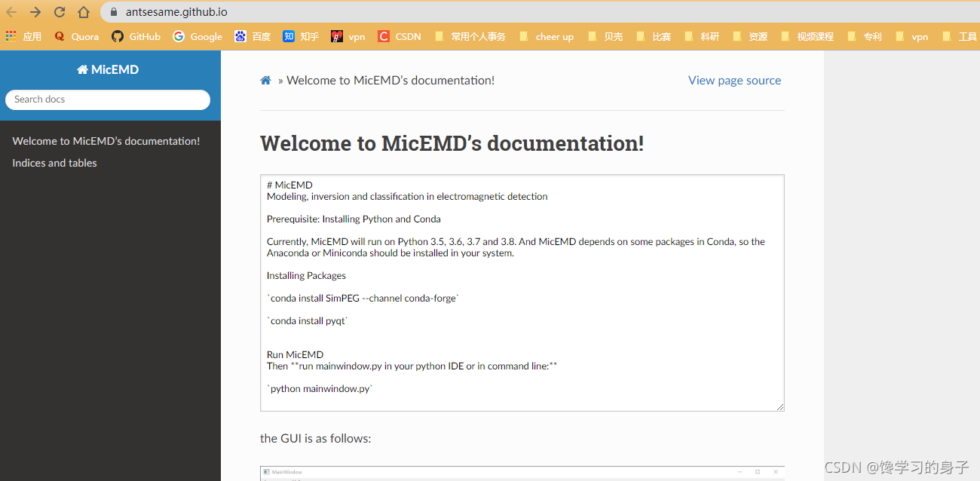Screen dimensions: 980x481
Task: Click the MicEMD home title in sidebar
Action: coord(108,69)
